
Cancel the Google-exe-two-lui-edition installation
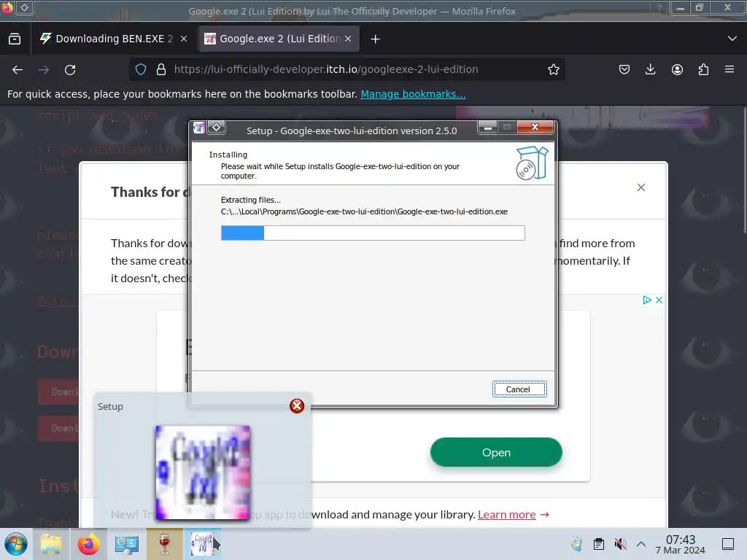point(519,389)
